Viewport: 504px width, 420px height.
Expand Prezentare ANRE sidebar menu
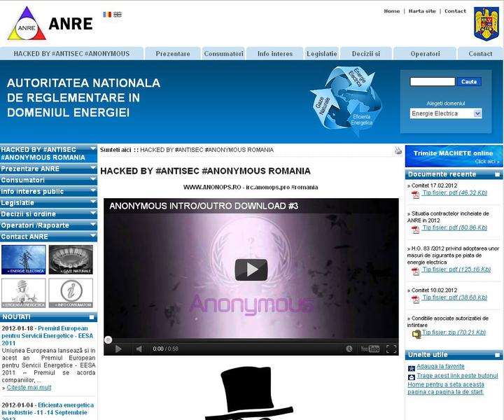pos(48,169)
